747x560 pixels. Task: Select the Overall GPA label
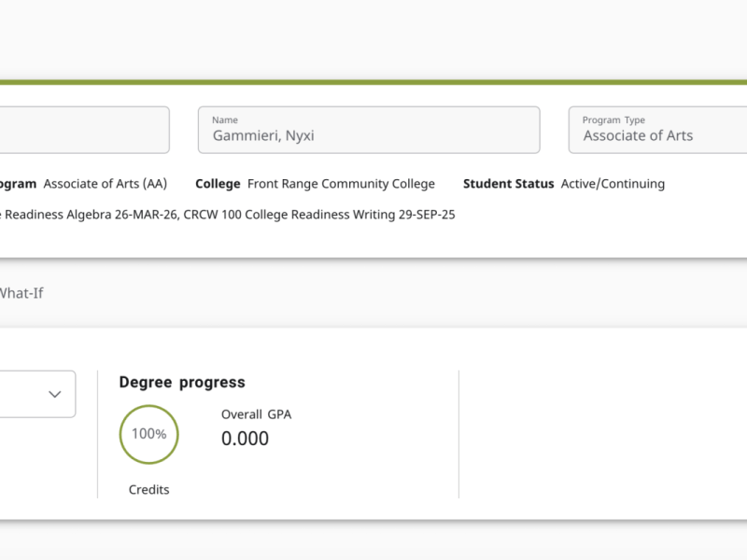click(256, 414)
